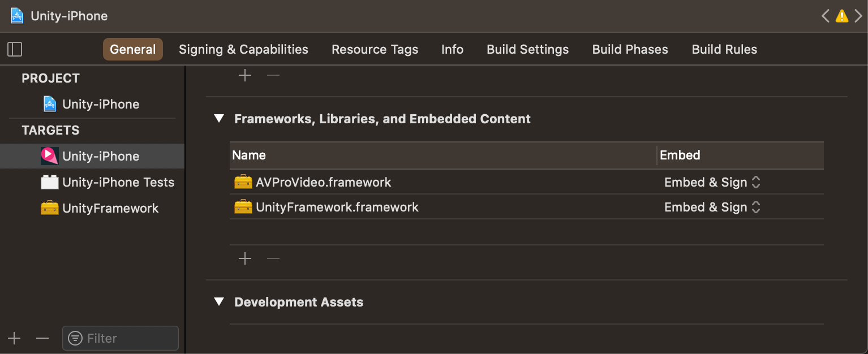Toggle the navigator sidebar visibility

coord(15,49)
